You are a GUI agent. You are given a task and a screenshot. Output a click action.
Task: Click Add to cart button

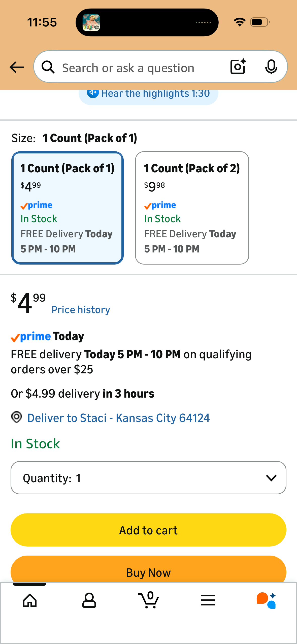tap(148, 530)
